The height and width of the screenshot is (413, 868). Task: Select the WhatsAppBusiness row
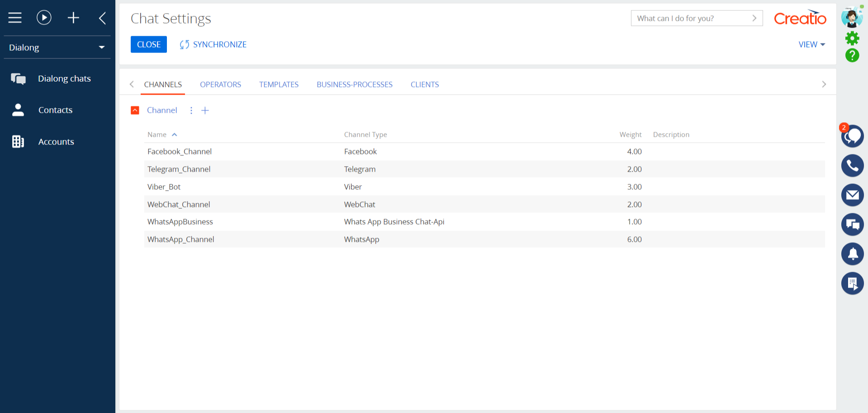click(484, 222)
